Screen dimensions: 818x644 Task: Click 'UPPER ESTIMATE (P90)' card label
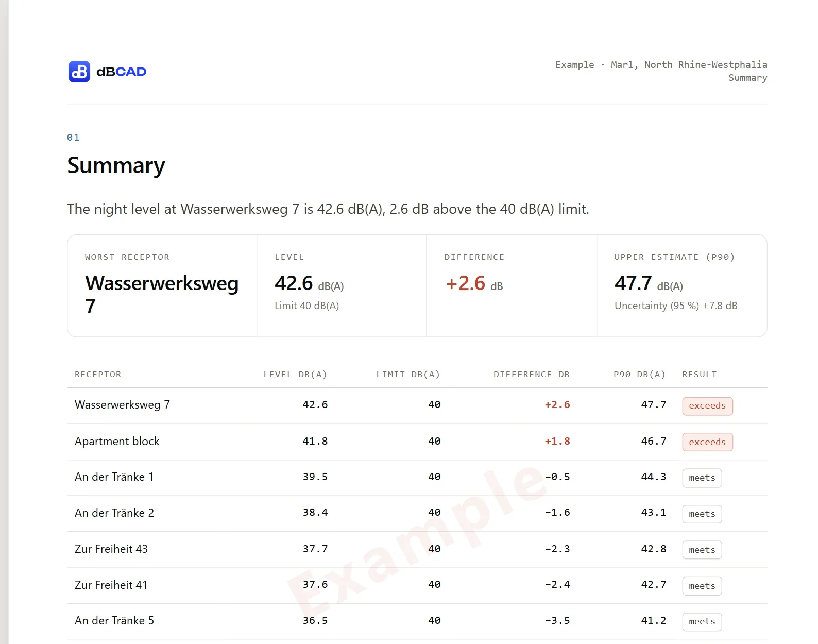coord(674,257)
